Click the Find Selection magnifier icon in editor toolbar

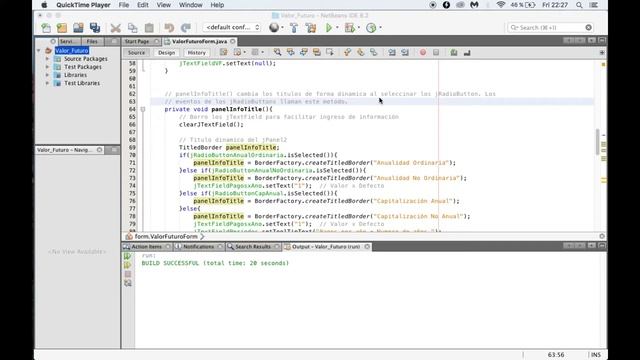coord(278,52)
